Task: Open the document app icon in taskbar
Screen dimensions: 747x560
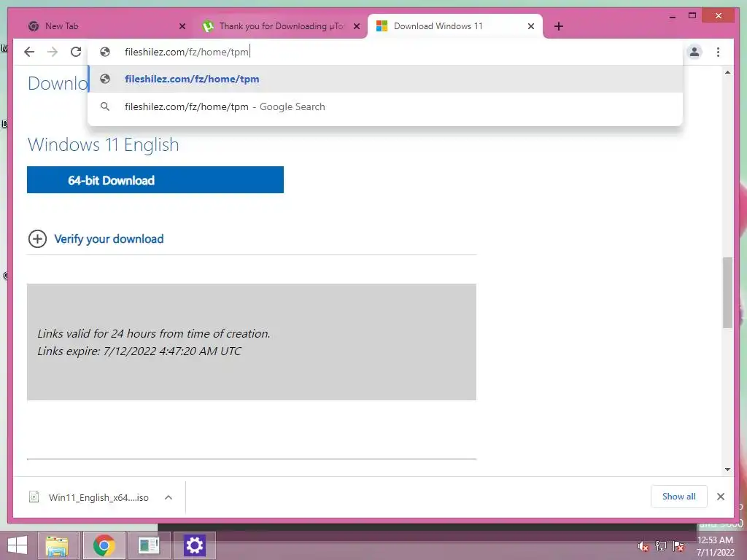Action: click(149, 545)
